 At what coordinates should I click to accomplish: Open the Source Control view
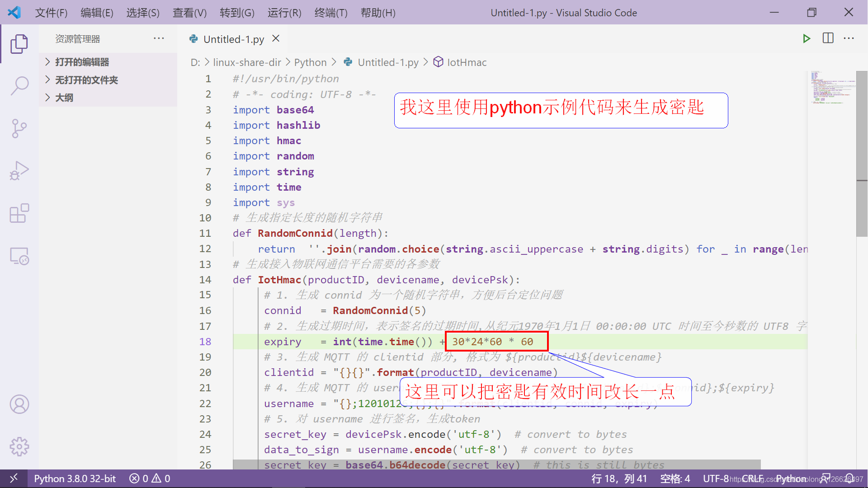pyautogui.click(x=19, y=128)
